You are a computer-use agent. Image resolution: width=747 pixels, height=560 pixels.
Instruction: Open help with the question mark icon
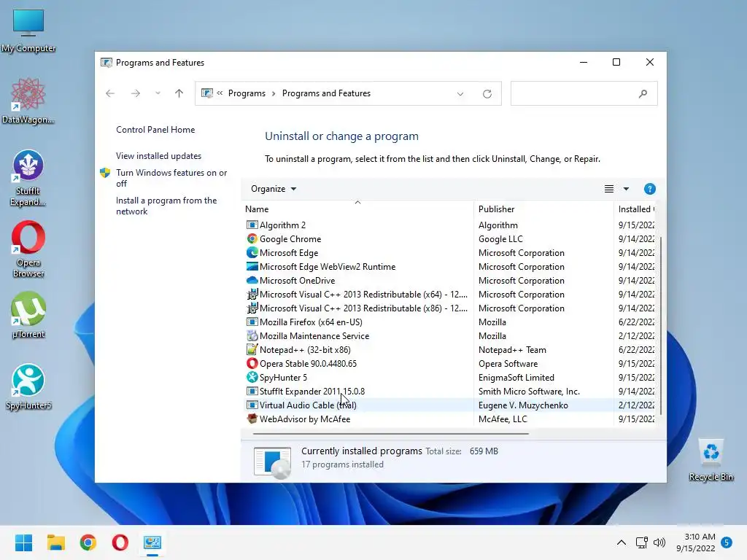[x=649, y=189]
